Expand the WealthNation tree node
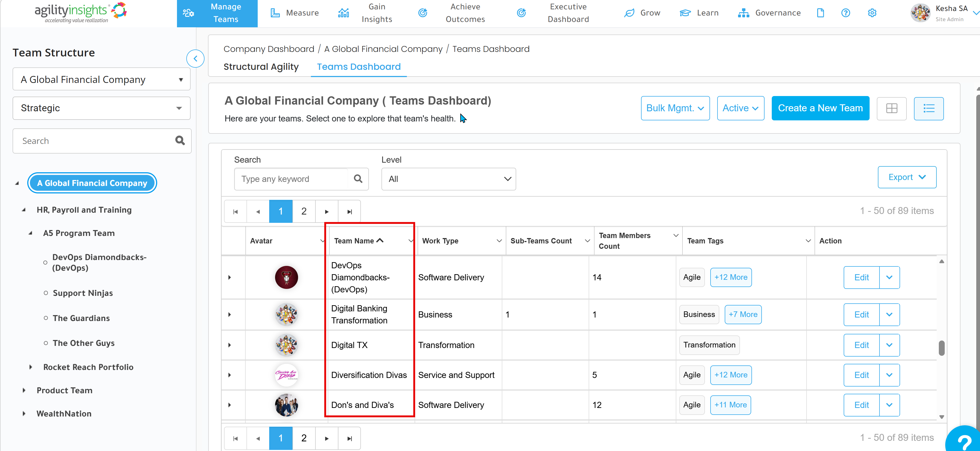 (24, 414)
